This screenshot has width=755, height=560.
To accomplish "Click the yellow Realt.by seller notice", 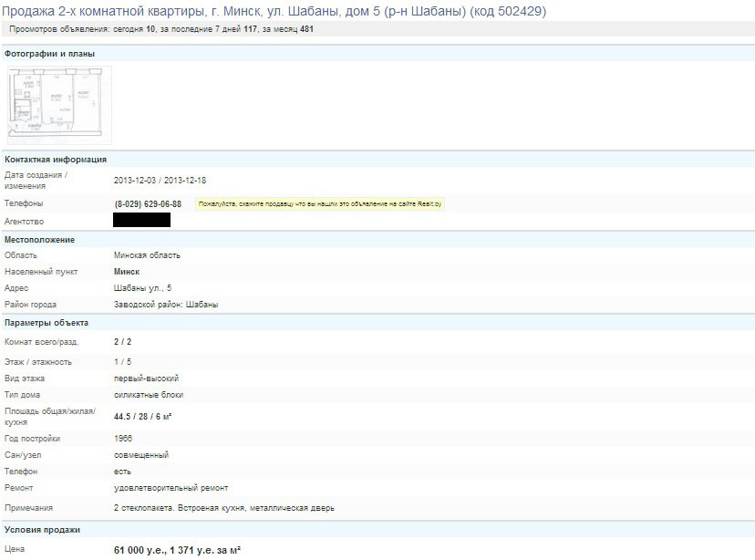I will point(320,204).
